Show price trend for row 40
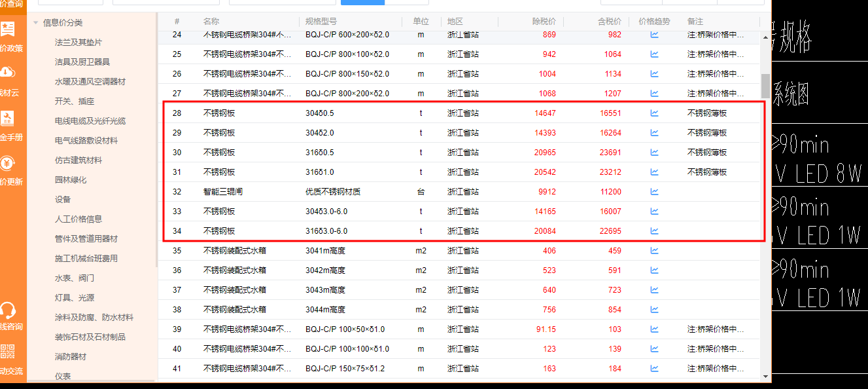 point(654,349)
